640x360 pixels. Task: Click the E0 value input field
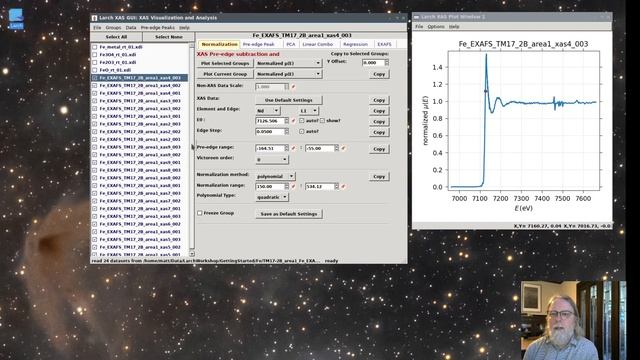coord(270,121)
